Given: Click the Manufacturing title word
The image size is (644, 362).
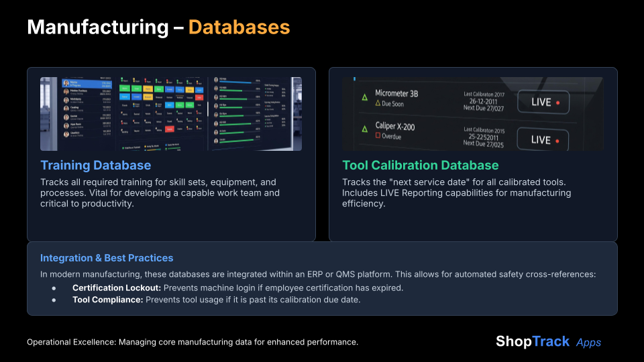Looking at the screenshot, I should [98, 27].
